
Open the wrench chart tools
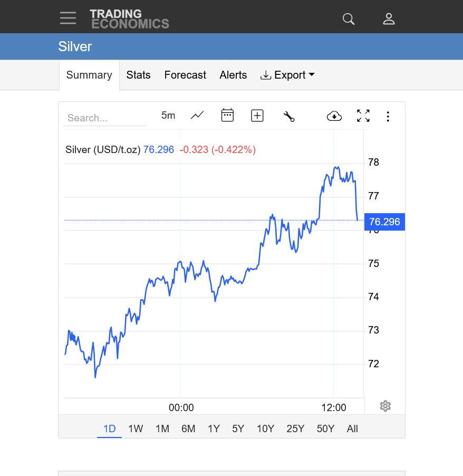click(289, 116)
